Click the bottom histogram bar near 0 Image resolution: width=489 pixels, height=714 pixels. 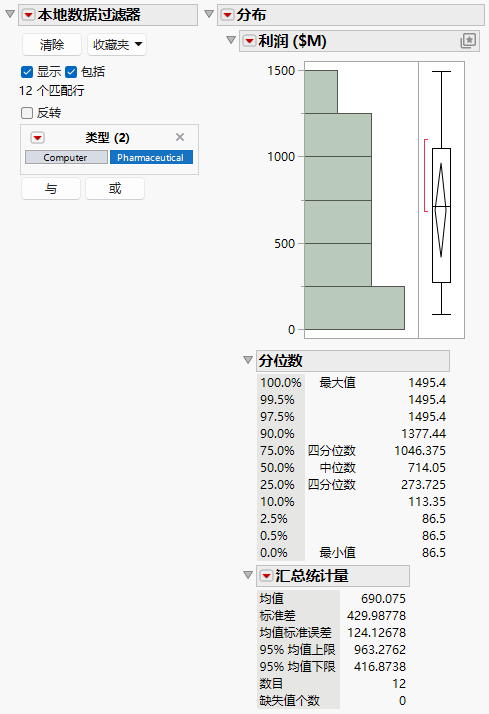354,308
